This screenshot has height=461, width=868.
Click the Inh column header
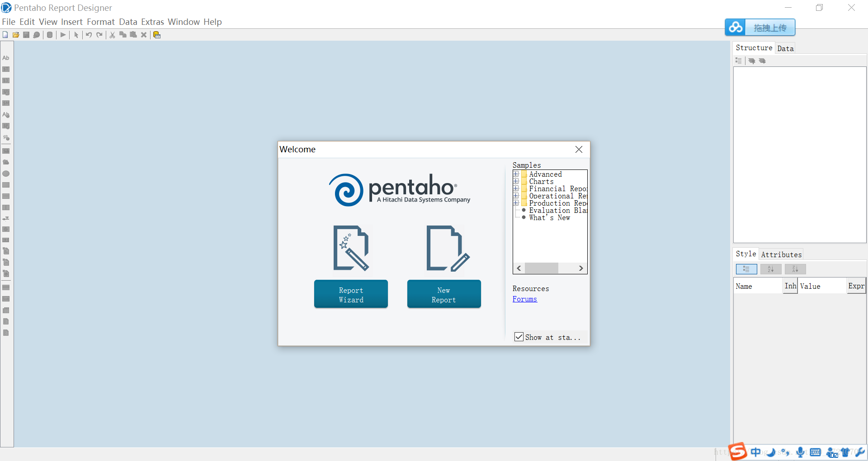[790, 286]
